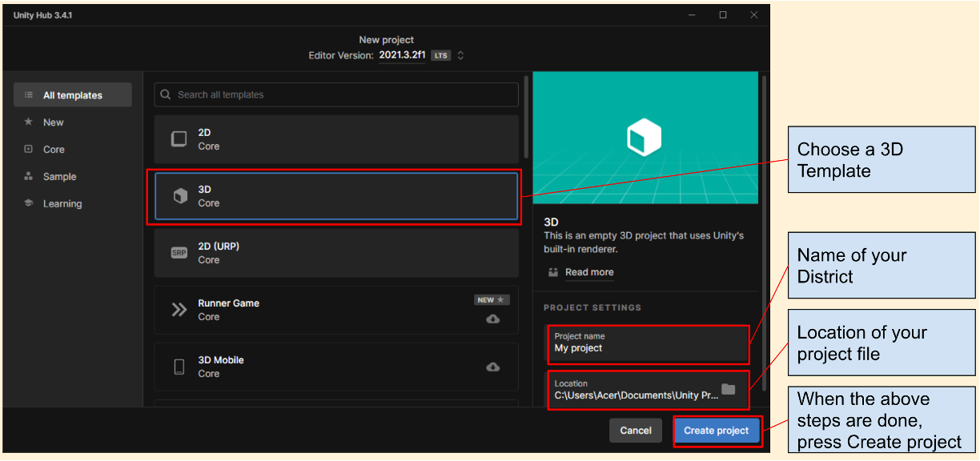Click the SRP badge icon
This screenshot has width=980, height=461.
pyautogui.click(x=179, y=253)
